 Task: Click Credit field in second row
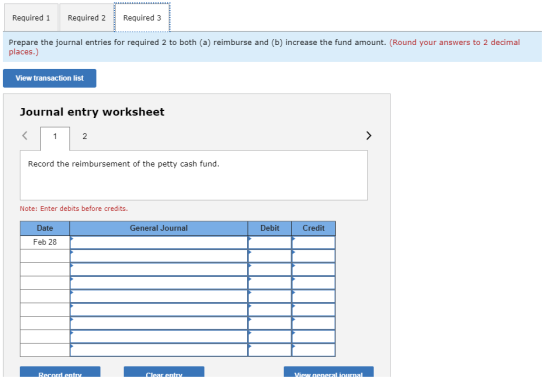point(314,256)
